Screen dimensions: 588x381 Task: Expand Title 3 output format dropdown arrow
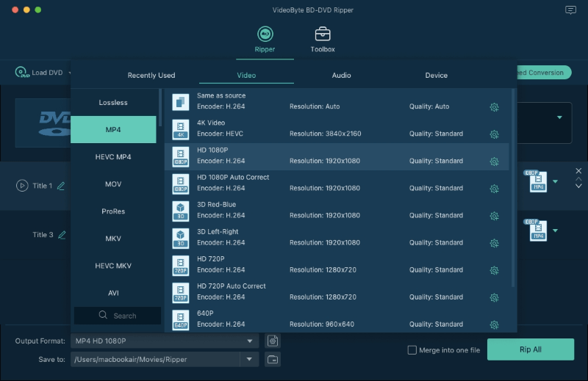[x=556, y=231]
